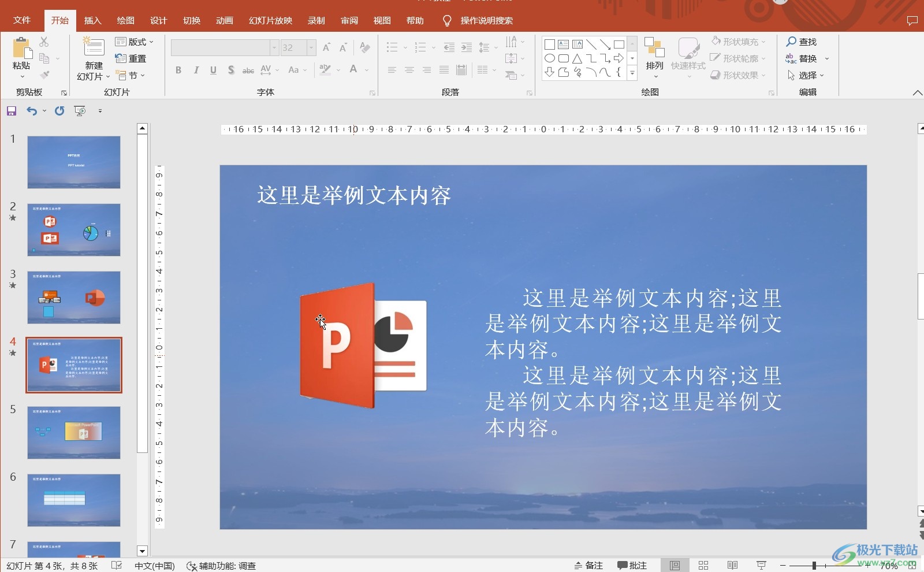Image resolution: width=924 pixels, height=572 pixels.
Task: Open the Section (节) dropdown
Action: click(x=131, y=75)
